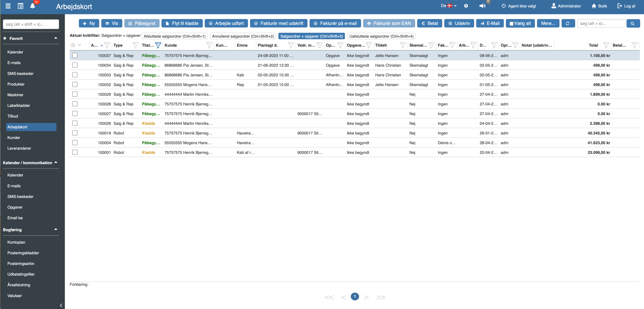644x309 pixels.
Task: Click Flyt til kladde button
Action: click(182, 23)
